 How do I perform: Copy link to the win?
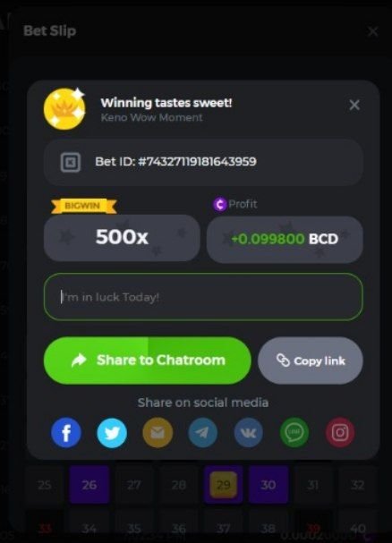[x=311, y=361]
